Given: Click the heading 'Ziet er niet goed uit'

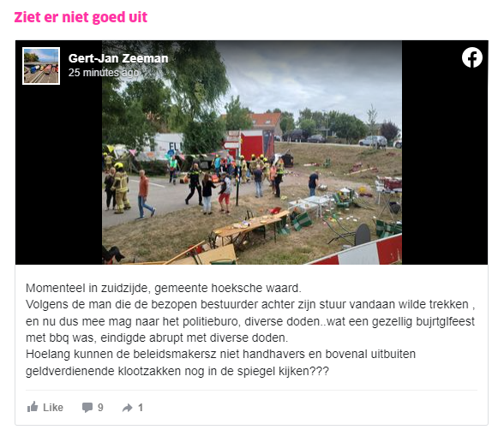Looking at the screenshot, I should point(81,17).
